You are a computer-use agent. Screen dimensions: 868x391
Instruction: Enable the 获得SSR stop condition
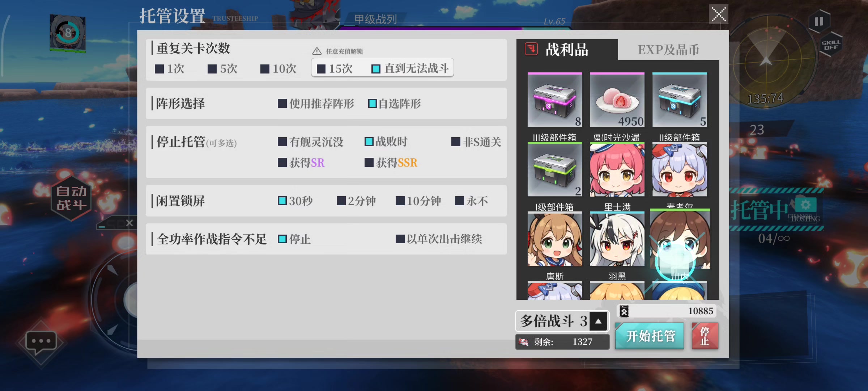(391, 163)
